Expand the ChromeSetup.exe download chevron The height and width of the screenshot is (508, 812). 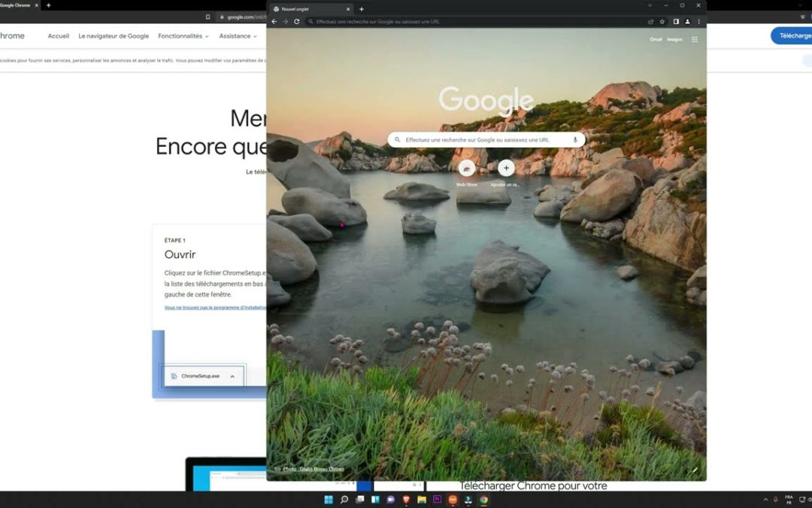(232, 376)
